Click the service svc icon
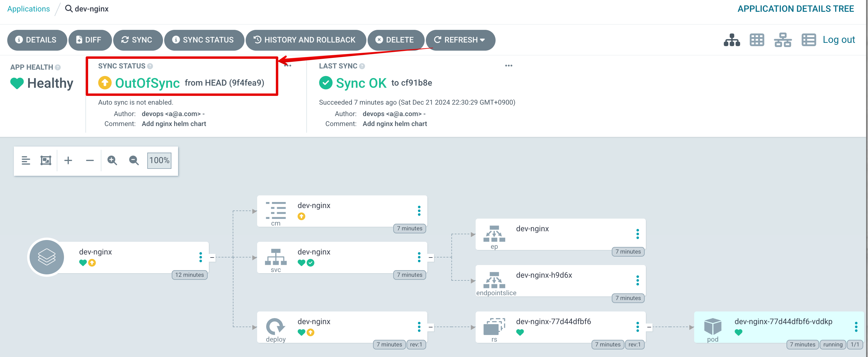The height and width of the screenshot is (357, 868). click(x=276, y=257)
